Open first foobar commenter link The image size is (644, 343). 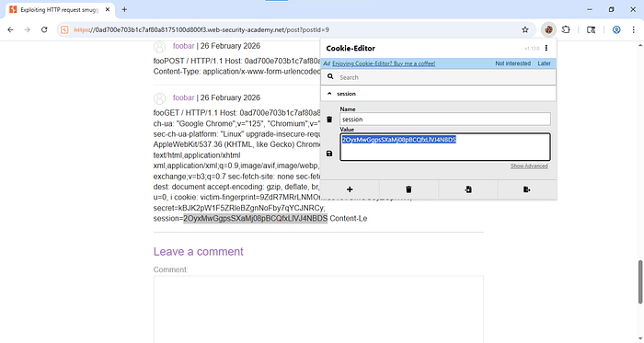click(183, 46)
